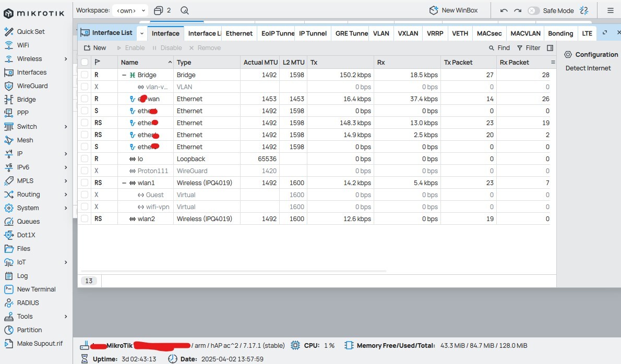Switch to the Ethernet tab
Image resolution: width=621 pixels, height=364 pixels.
pos(239,33)
